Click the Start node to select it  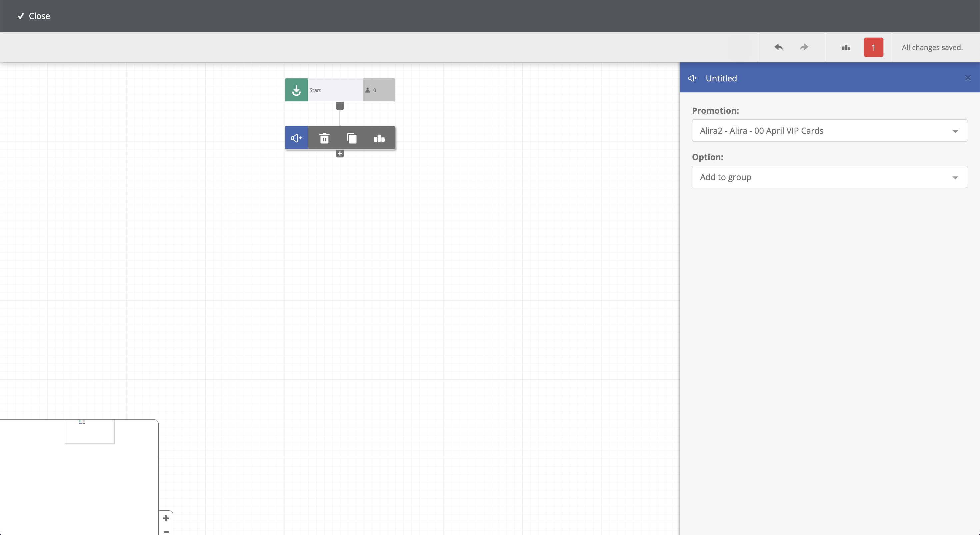tap(339, 90)
